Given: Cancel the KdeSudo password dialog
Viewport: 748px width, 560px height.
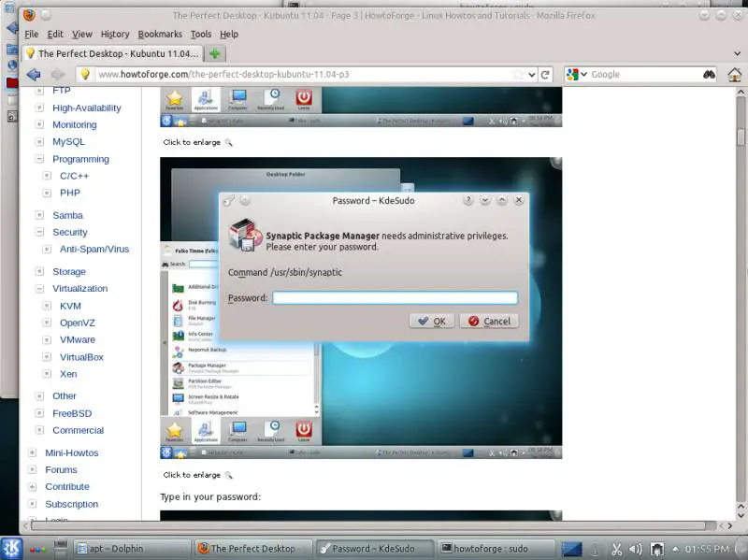Looking at the screenshot, I should pos(489,321).
